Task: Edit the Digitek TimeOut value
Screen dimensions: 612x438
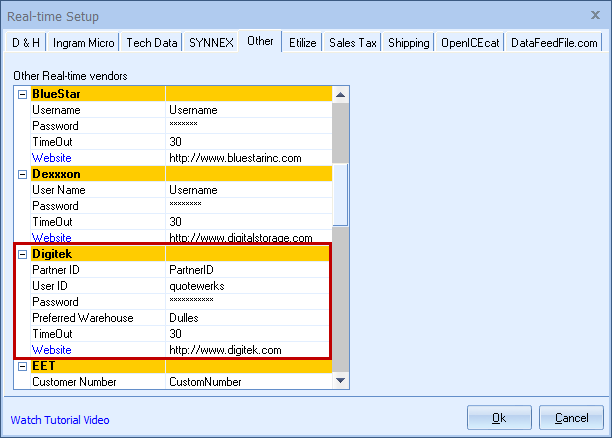Action: pos(247,334)
